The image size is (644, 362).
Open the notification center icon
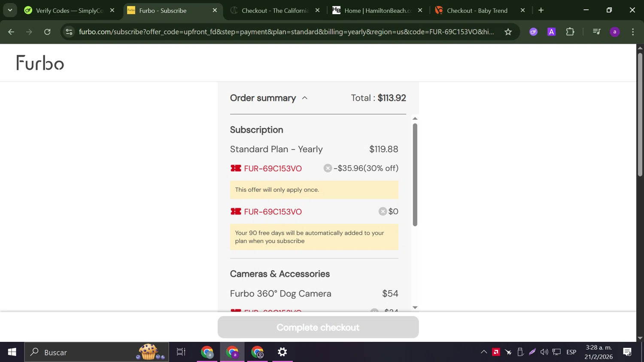click(627, 352)
